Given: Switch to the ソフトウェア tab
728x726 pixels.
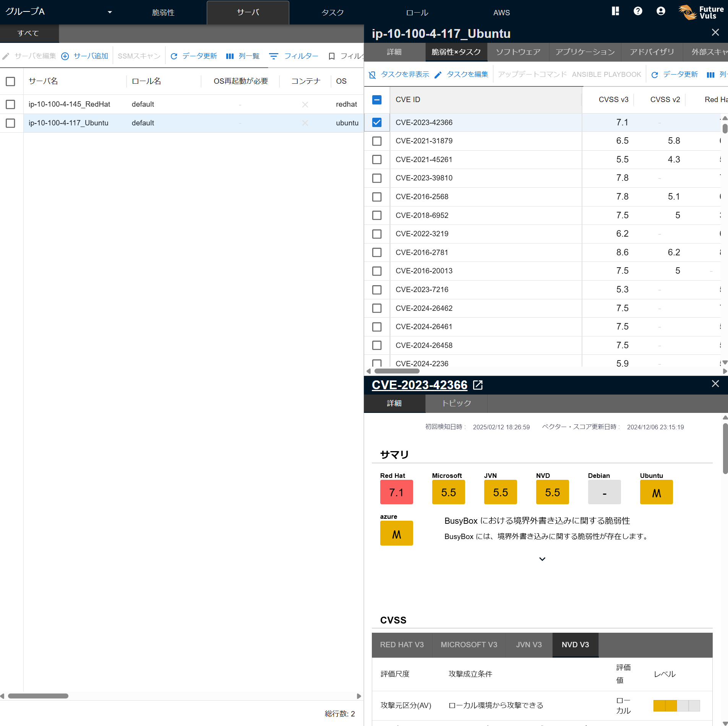Looking at the screenshot, I should (518, 52).
